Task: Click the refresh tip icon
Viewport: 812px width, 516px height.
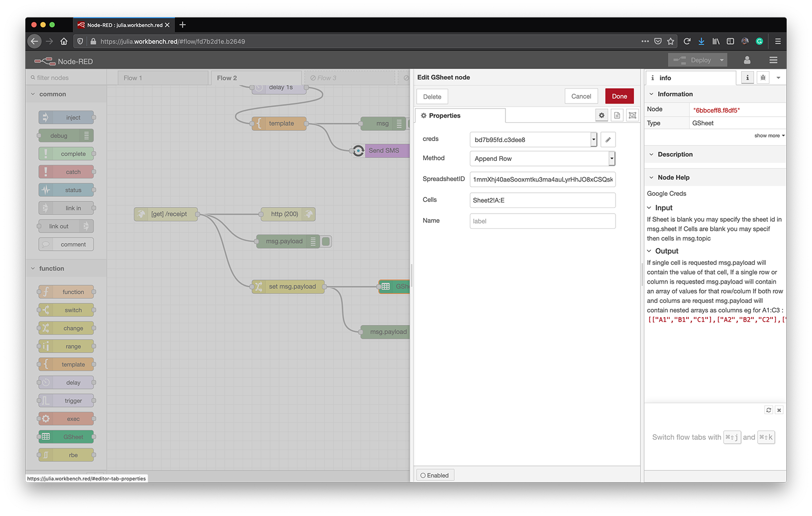Action: coord(768,410)
